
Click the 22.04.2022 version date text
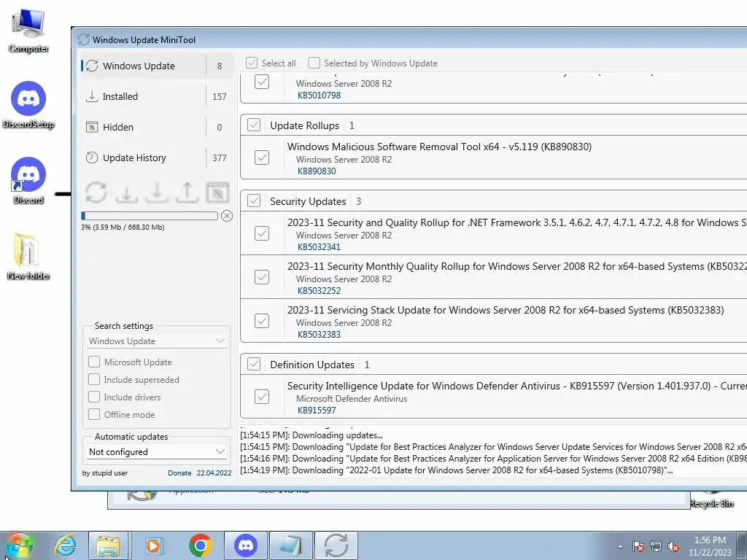pyautogui.click(x=214, y=472)
